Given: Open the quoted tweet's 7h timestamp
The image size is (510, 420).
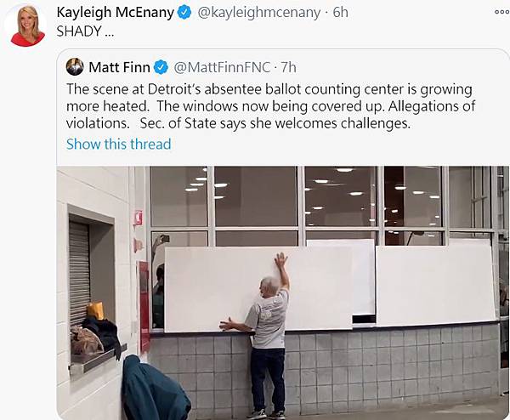Looking at the screenshot, I should [287, 67].
